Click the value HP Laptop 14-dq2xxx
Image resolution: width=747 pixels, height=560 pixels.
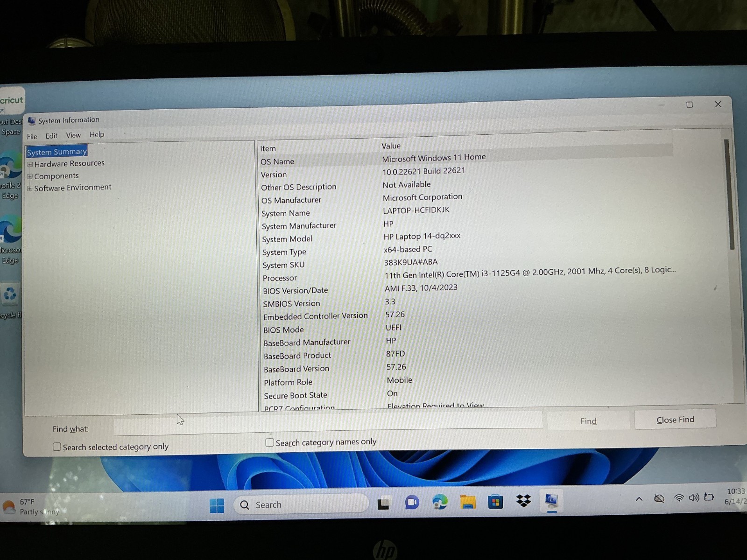tap(422, 236)
